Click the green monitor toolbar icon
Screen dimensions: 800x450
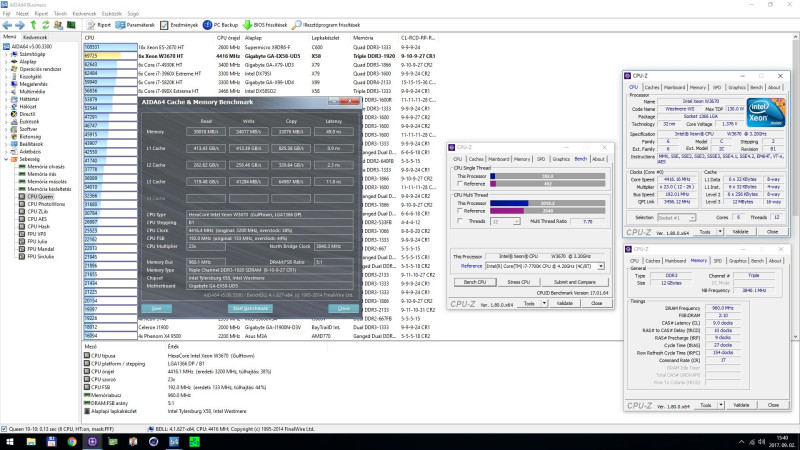click(x=71, y=25)
